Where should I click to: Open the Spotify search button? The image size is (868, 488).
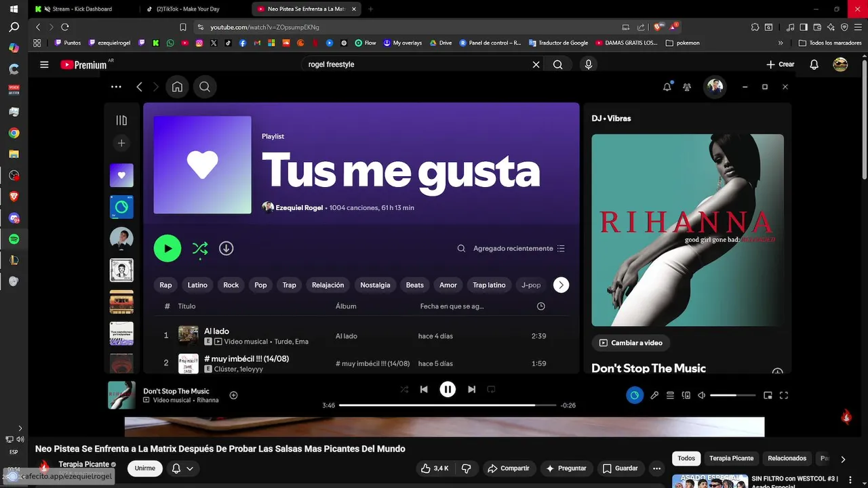[205, 87]
